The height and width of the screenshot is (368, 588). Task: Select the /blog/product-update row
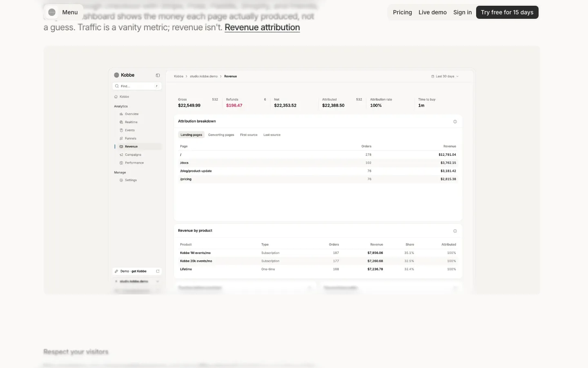[x=318, y=171]
